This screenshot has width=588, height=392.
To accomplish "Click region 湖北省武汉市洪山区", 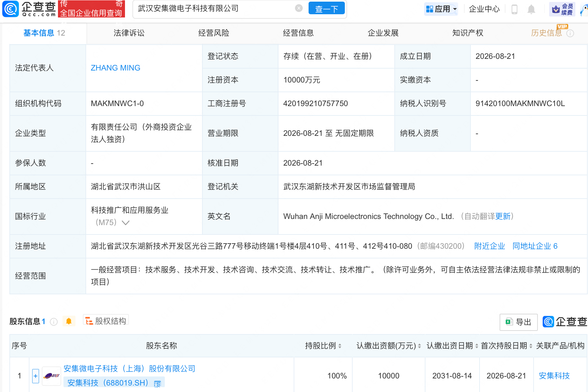I will (x=126, y=187).
